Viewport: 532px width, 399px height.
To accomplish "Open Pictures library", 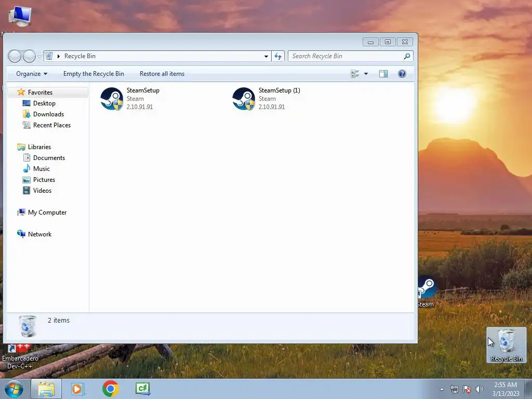I will coord(44,179).
